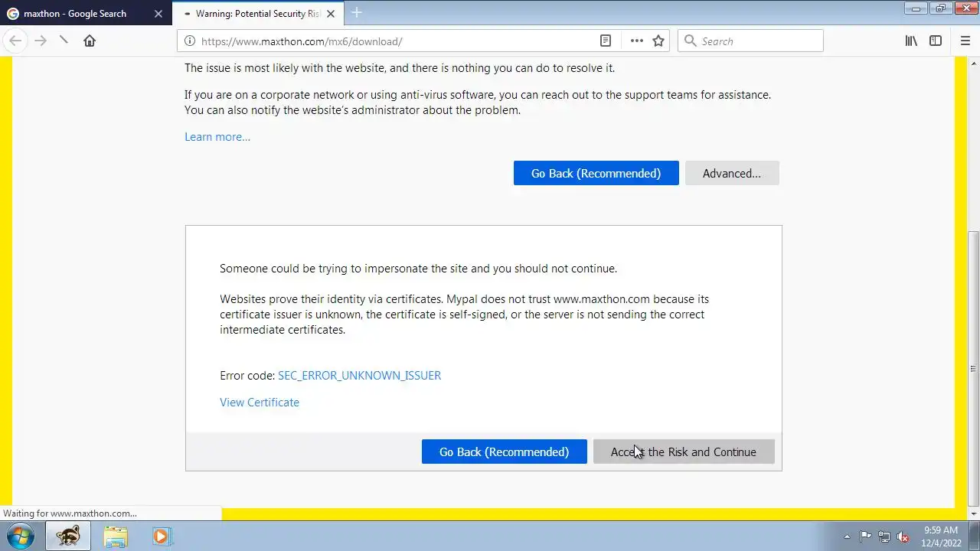Click the Advanced... button
Screen dimensions: 980x551
pyautogui.click(x=732, y=173)
